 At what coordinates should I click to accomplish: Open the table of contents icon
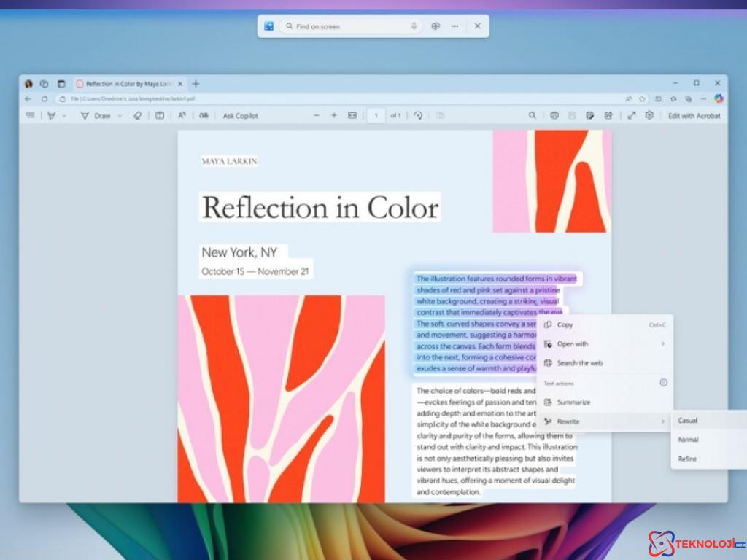31,115
